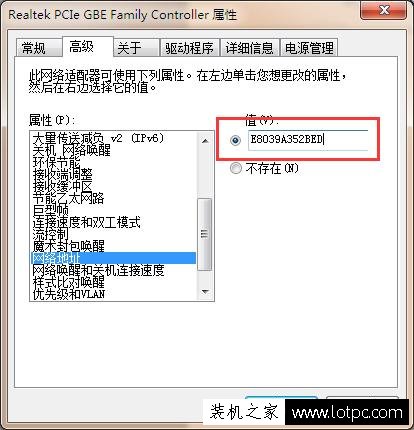Select the 值 radio button

235,140
